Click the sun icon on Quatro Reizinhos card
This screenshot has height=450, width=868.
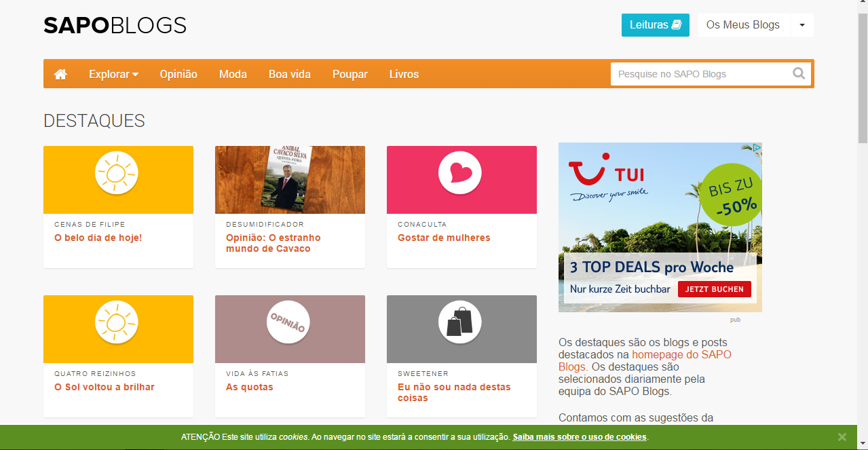pyautogui.click(x=117, y=322)
